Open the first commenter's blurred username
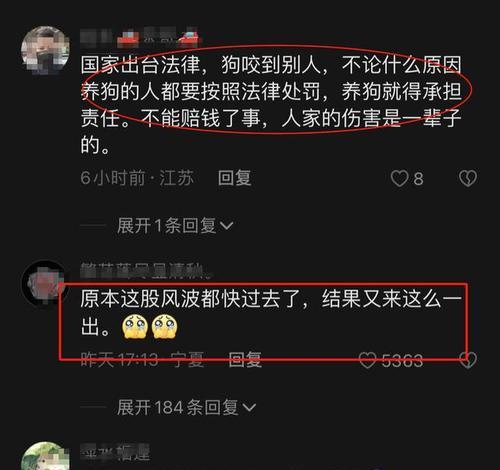This screenshot has width=500, height=470. (x=140, y=39)
